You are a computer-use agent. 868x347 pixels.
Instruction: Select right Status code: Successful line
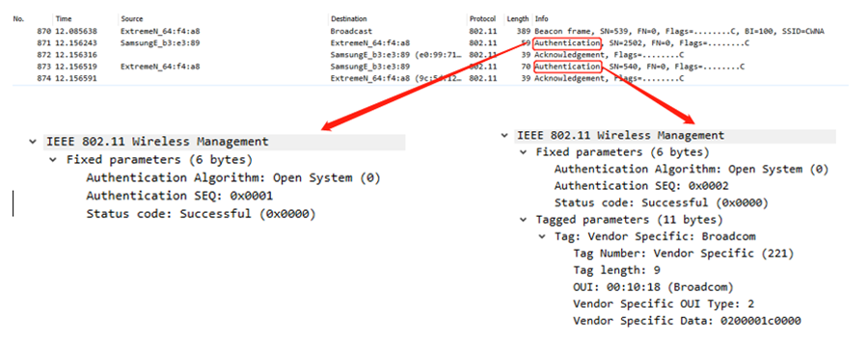(x=661, y=203)
